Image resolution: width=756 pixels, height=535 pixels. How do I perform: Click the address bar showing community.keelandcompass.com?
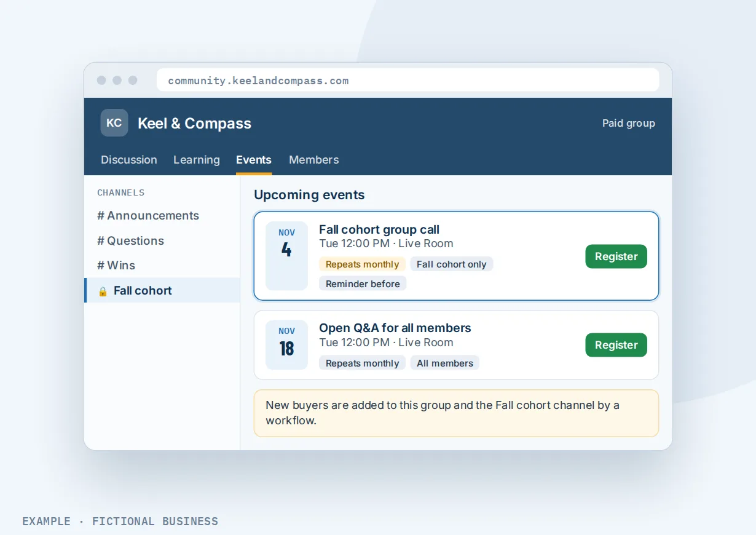coord(408,81)
